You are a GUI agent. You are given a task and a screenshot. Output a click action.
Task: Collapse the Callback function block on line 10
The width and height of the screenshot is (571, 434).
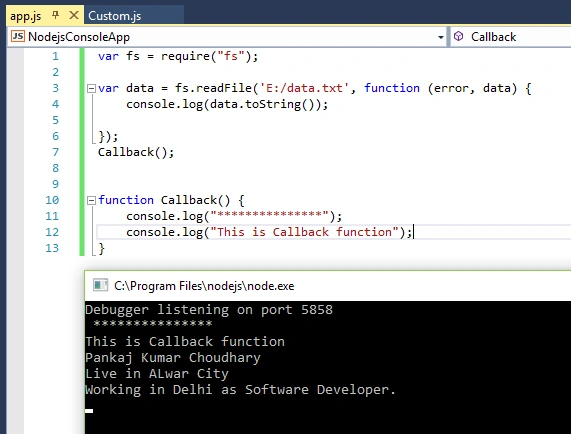point(91,200)
